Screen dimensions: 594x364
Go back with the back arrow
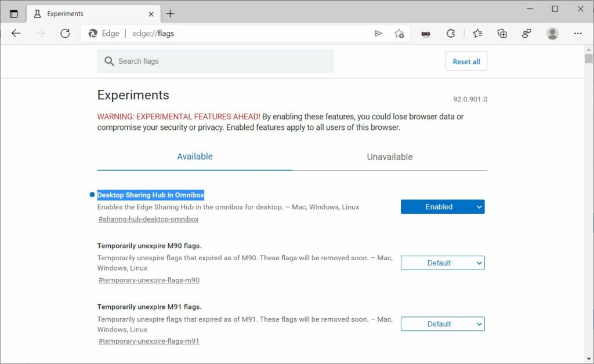click(x=16, y=33)
